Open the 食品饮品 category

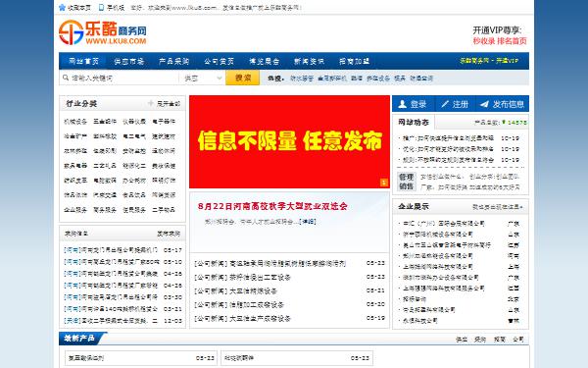click(x=134, y=195)
